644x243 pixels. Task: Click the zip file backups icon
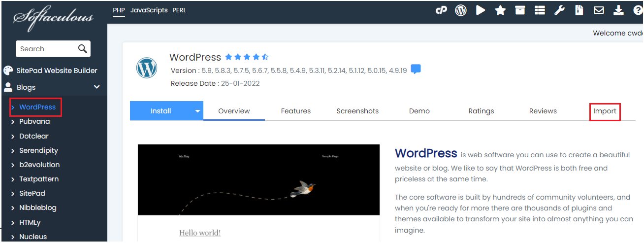point(579,10)
